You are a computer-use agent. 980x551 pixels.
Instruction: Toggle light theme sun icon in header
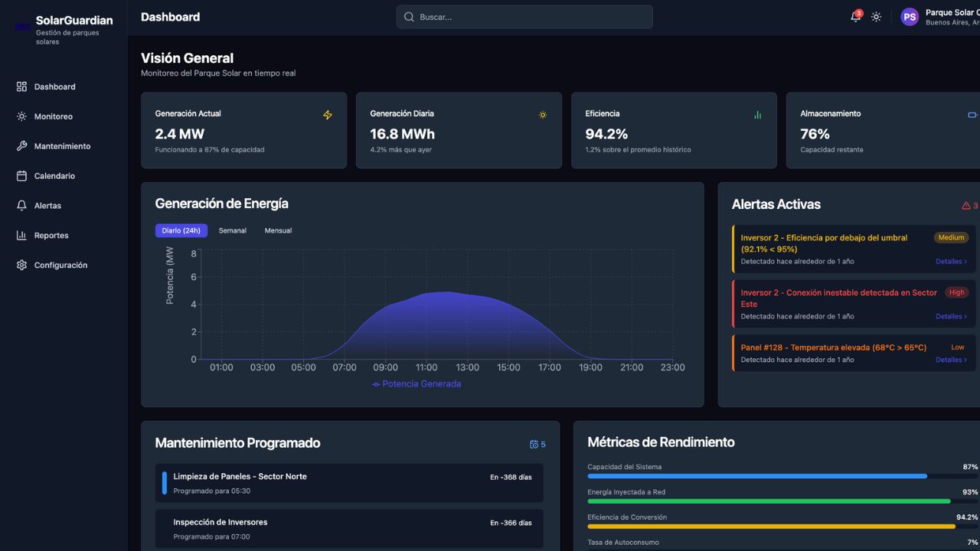coord(876,17)
